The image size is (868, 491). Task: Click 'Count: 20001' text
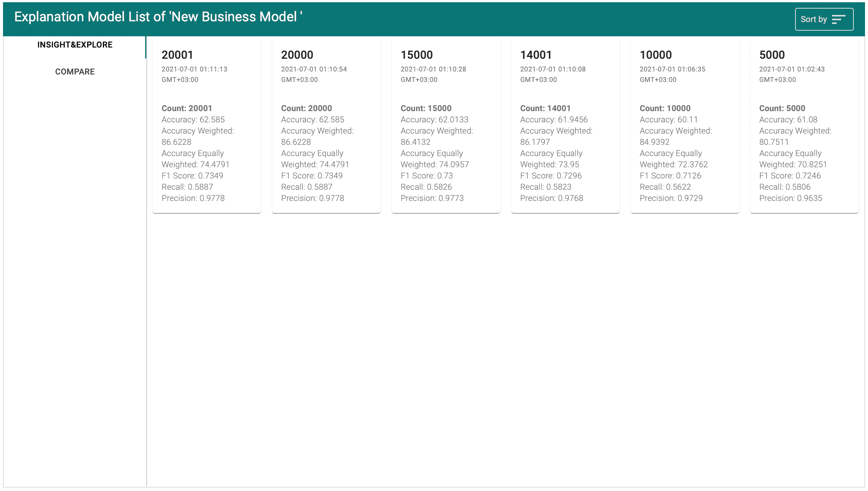pos(187,109)
